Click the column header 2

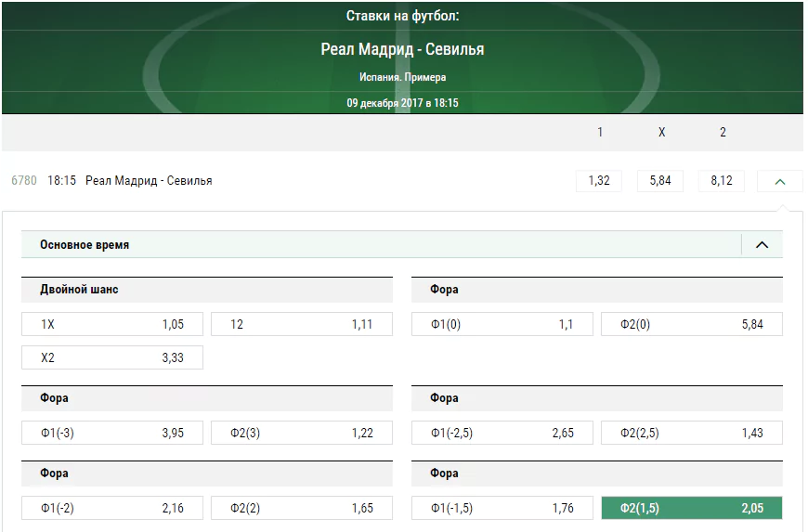point(723,133)
